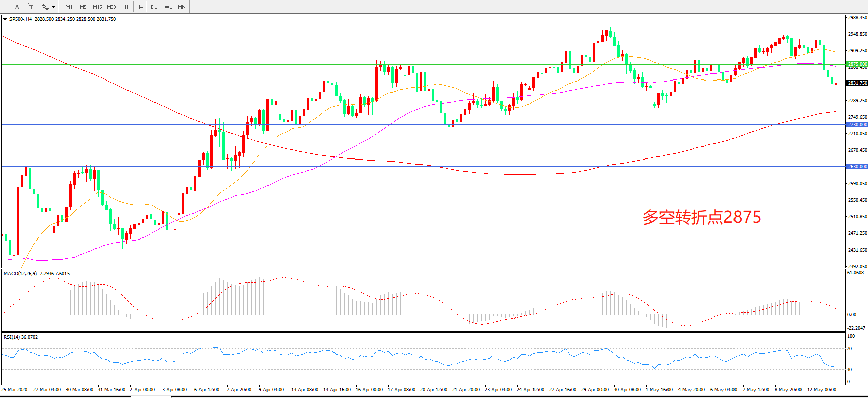Switch to M1 timeframe
This screenshot has width=868, height=398.
(69, 7)
